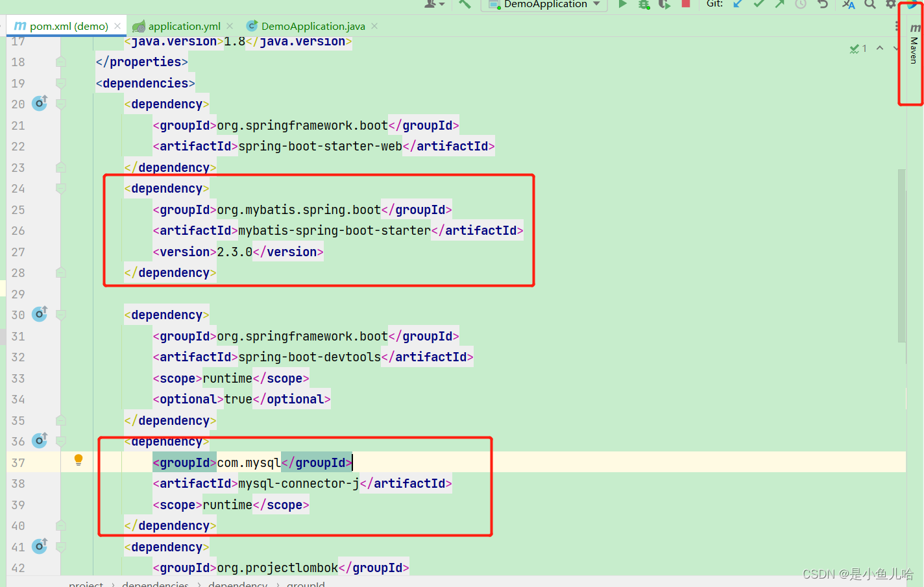Update project via the blue Git arrow
Viewport: 924px width, 587px height.
point(738,4)
